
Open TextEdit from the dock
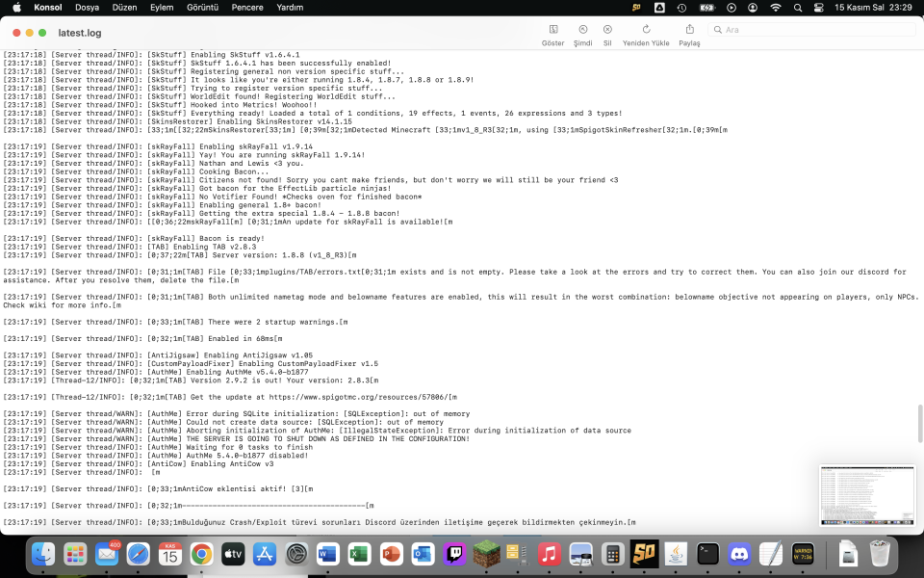tap(771, 554)
